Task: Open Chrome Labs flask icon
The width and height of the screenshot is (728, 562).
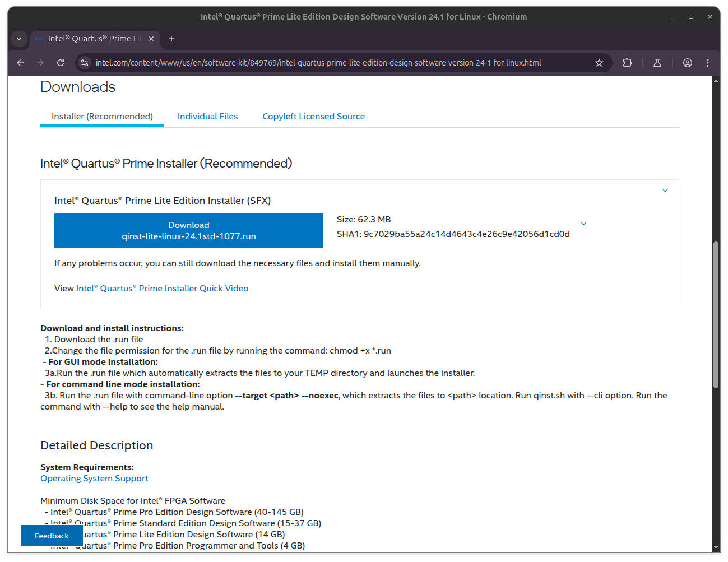Action: pyautogui.click(x=657, y=63)
